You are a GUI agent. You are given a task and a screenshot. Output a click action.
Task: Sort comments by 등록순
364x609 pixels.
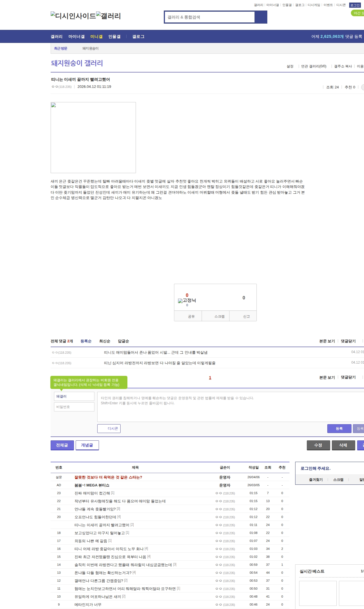pyautogui.click(x=86, y=341)
